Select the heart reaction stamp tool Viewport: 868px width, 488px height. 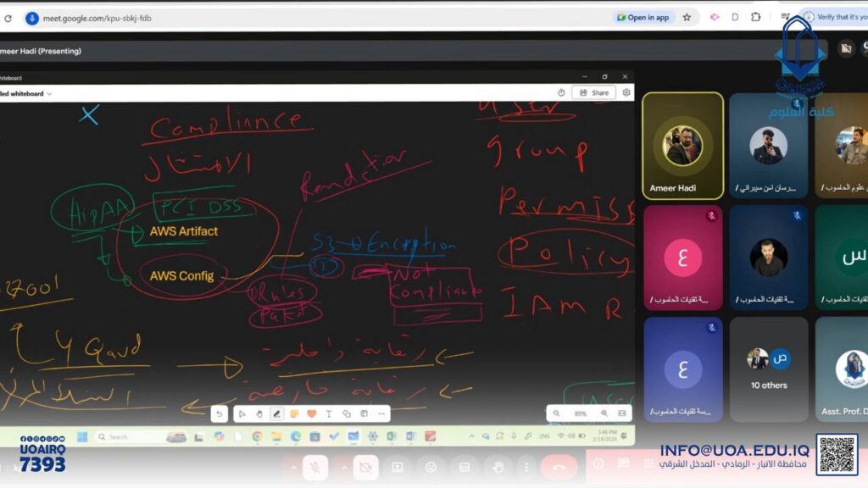(x=312, y=413)
